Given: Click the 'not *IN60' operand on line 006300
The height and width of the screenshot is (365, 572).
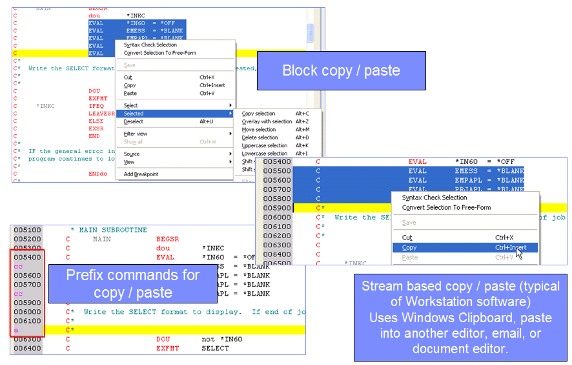Looking at the screenshot, I should (x=222, y=339).
